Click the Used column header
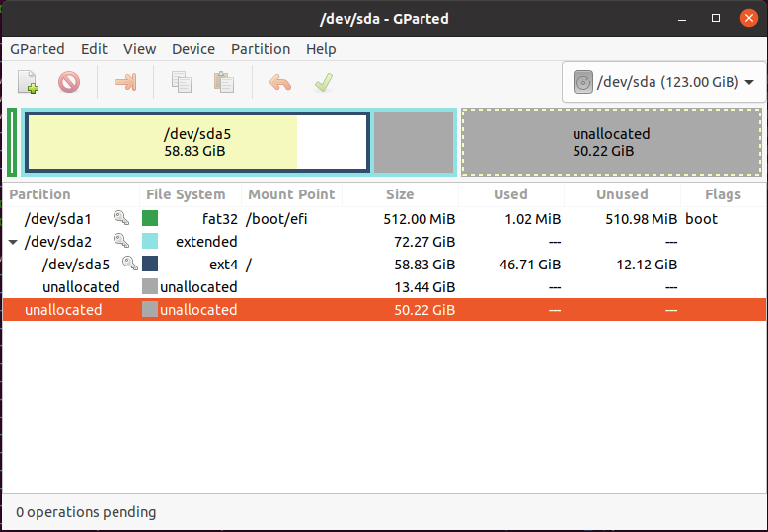 pyautogui.click(x=511, y=194)
